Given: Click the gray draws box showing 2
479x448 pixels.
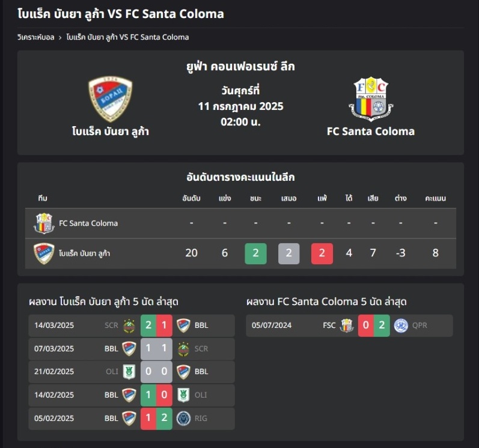Looking at the screenshot, I should click(288, 253).
